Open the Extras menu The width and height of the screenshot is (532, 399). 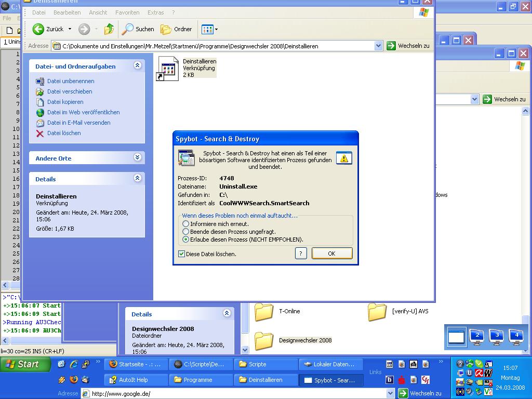click(x=155, y=12)
